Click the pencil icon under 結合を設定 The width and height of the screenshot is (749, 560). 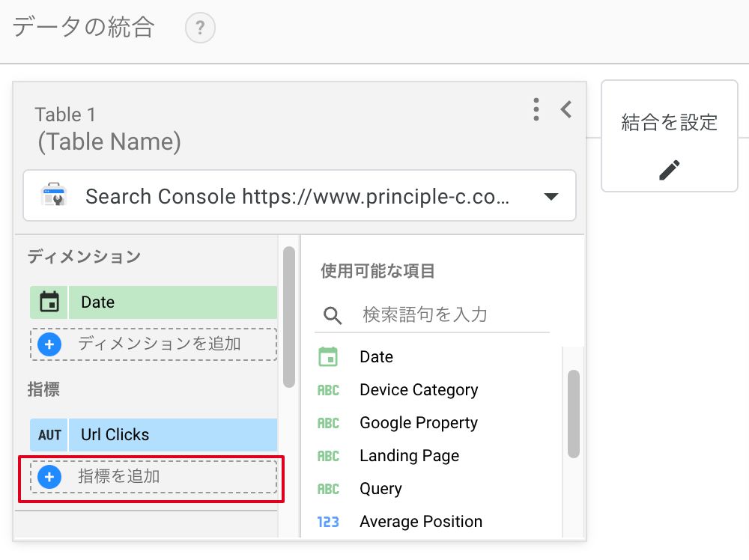(669, 170)
